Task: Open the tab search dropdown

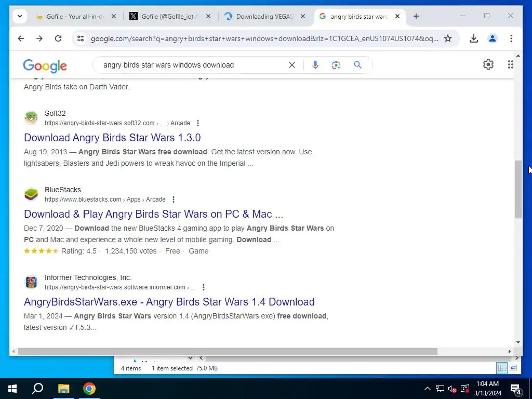Action: point(20,16)
